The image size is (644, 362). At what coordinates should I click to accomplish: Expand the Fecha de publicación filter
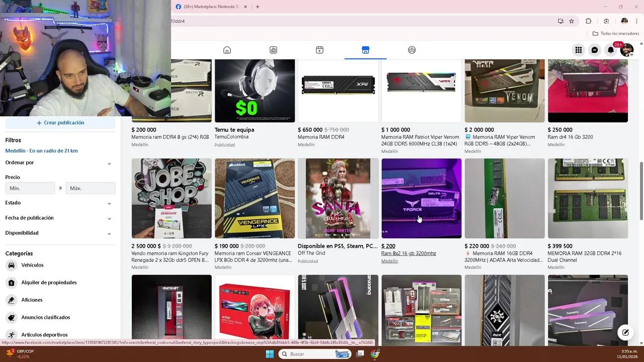click(x=60, y=218)
